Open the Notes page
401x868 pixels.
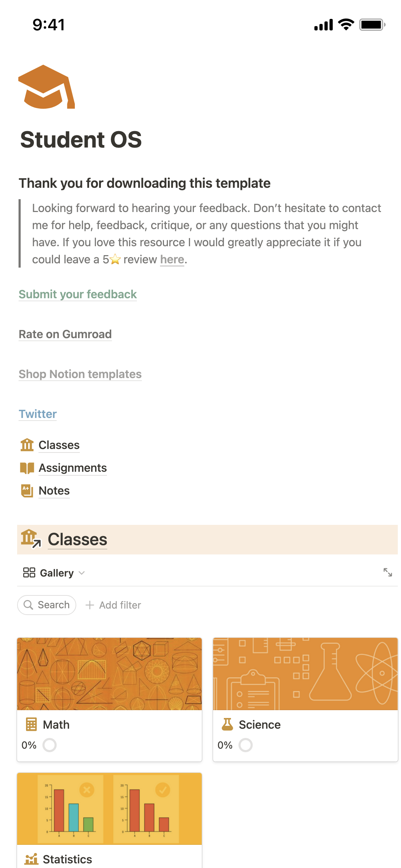[x=54, y=491]
